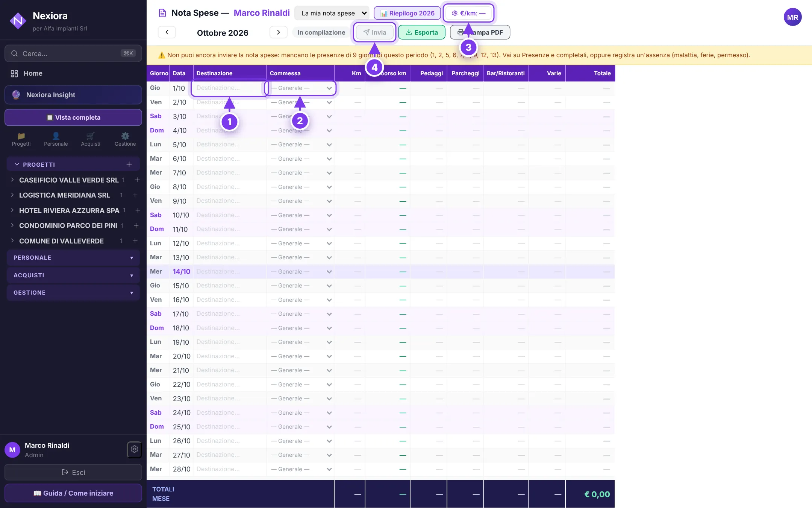
Task: Click the Cerca search field
Action: 73,53
